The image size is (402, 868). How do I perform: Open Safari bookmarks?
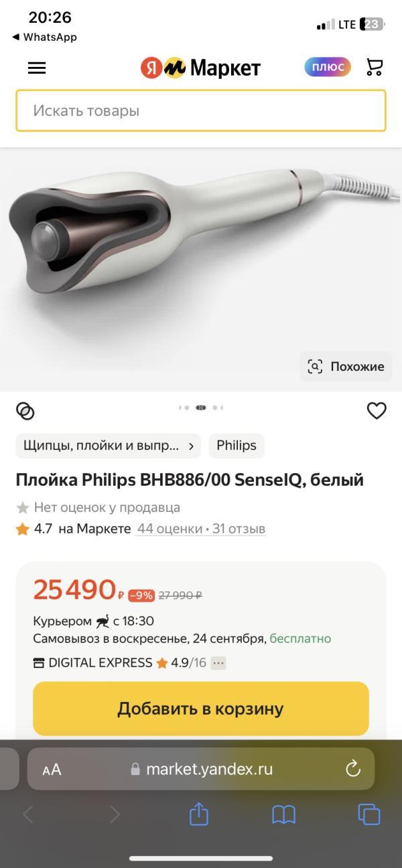tap(283, 814)
